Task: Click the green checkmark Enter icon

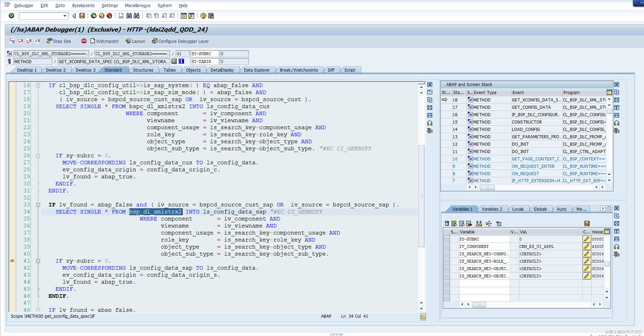Action: [x=11, y=16]
